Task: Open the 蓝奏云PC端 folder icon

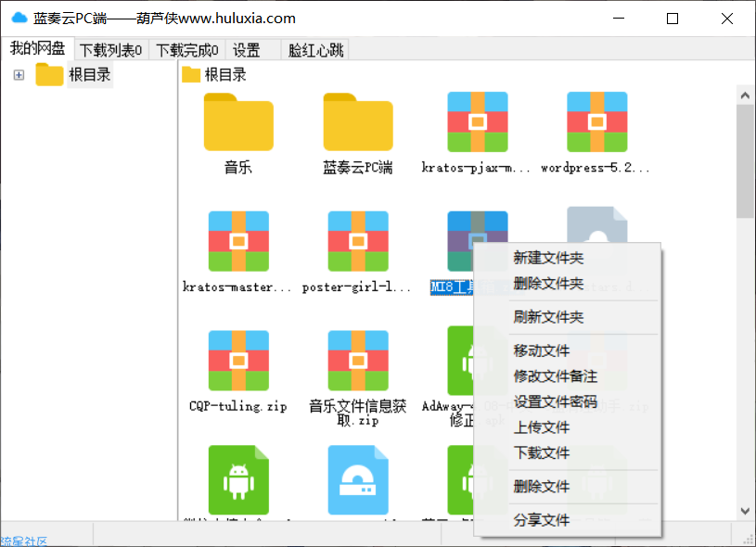Action: click(x=358, y=122)
